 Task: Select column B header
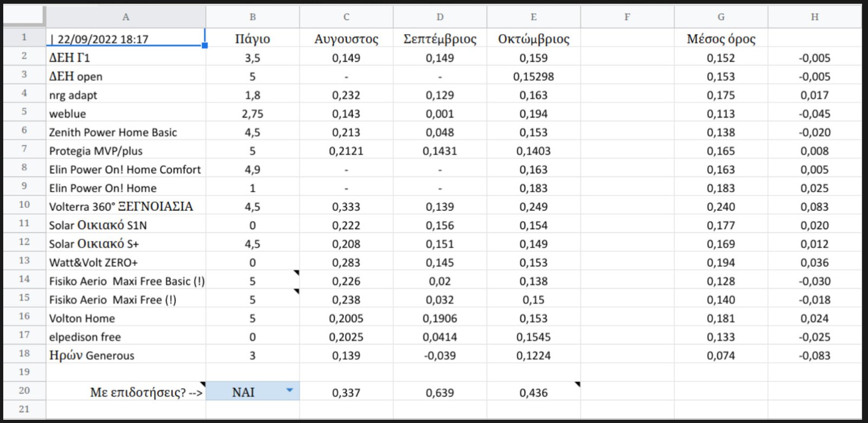(253, 17)
